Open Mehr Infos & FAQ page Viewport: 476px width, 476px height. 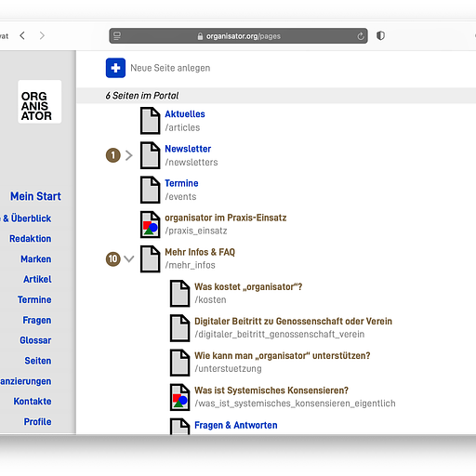pyautogui.click(x=200, y=252)
